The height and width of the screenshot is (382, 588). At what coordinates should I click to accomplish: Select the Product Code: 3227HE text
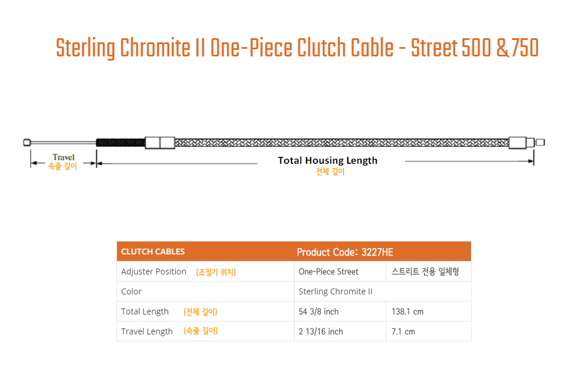[345, 252]
